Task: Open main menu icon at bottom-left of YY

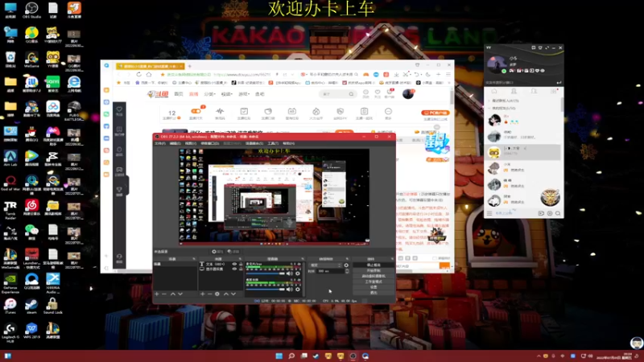Action: click(489, 213)
